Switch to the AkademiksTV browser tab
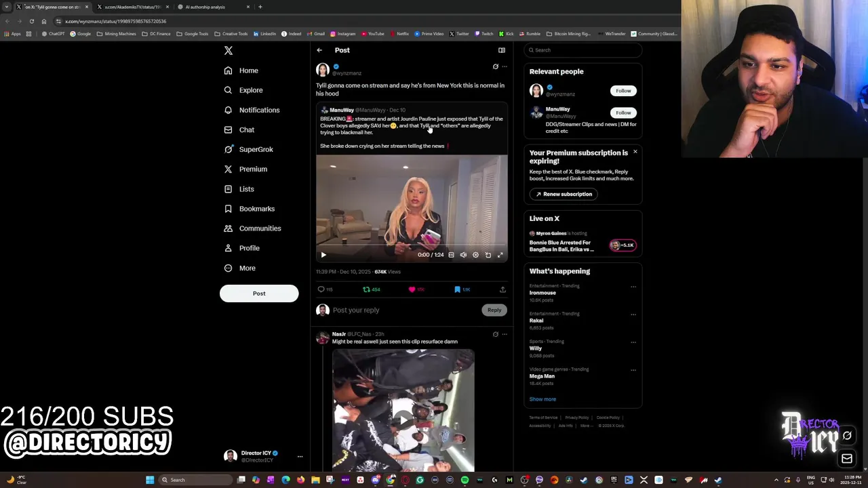Viewport: 868px width, 488px height. pyautogui.click(x=132, y=7)
